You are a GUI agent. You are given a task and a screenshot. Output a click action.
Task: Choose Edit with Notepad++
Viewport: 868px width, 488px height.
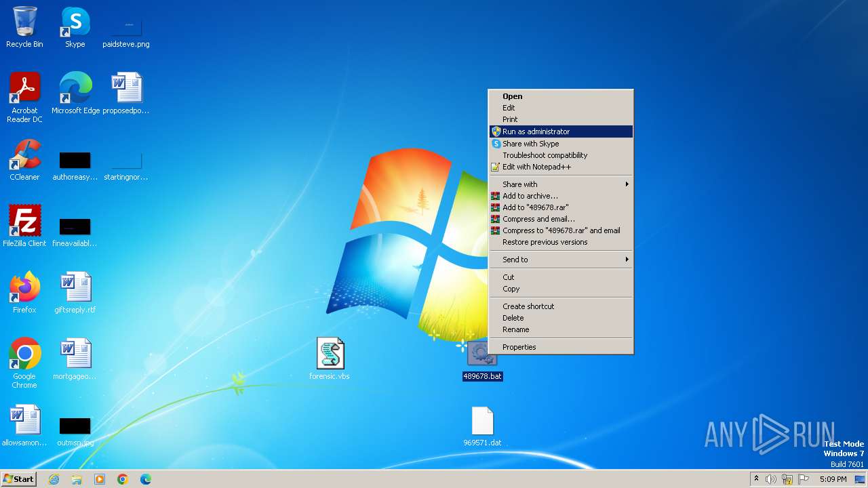(x=561, y=167)
